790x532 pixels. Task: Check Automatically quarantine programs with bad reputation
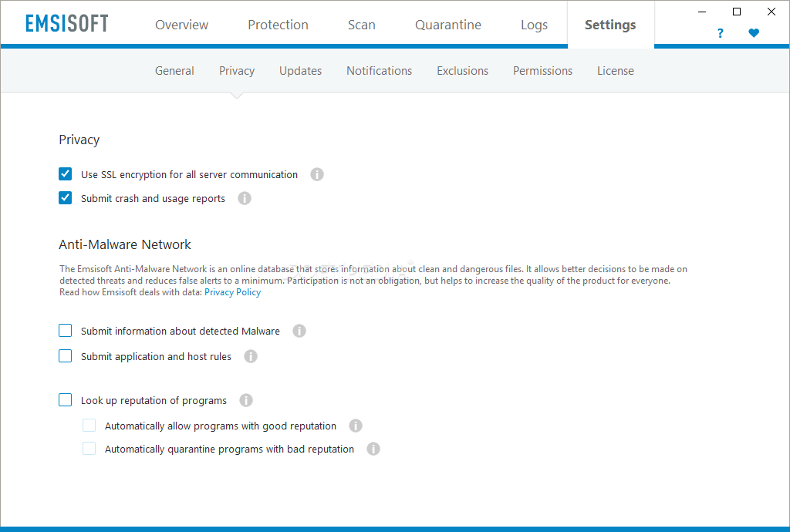[89, 449]
